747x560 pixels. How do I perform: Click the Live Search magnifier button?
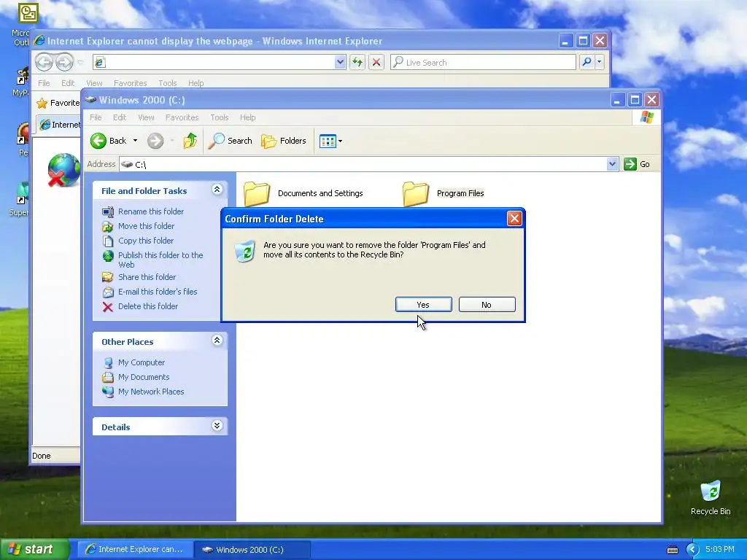[587, 62]
